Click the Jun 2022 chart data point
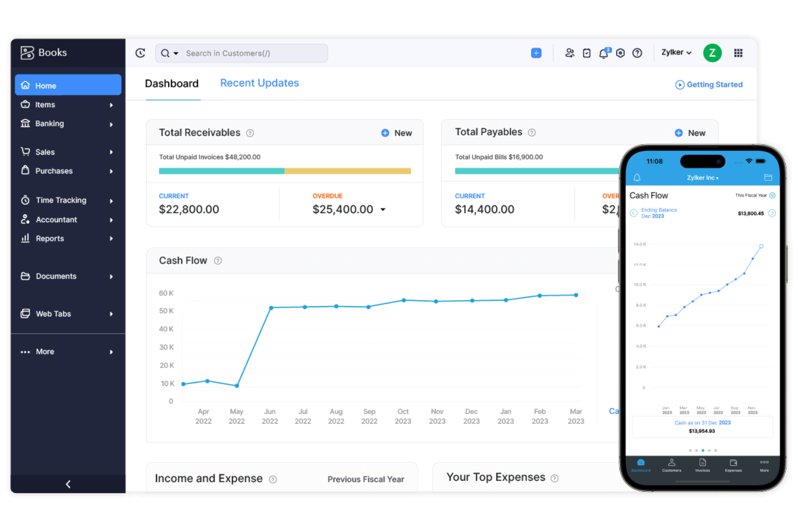This screenshot has height=532, width=798. (x=271, y=308)
